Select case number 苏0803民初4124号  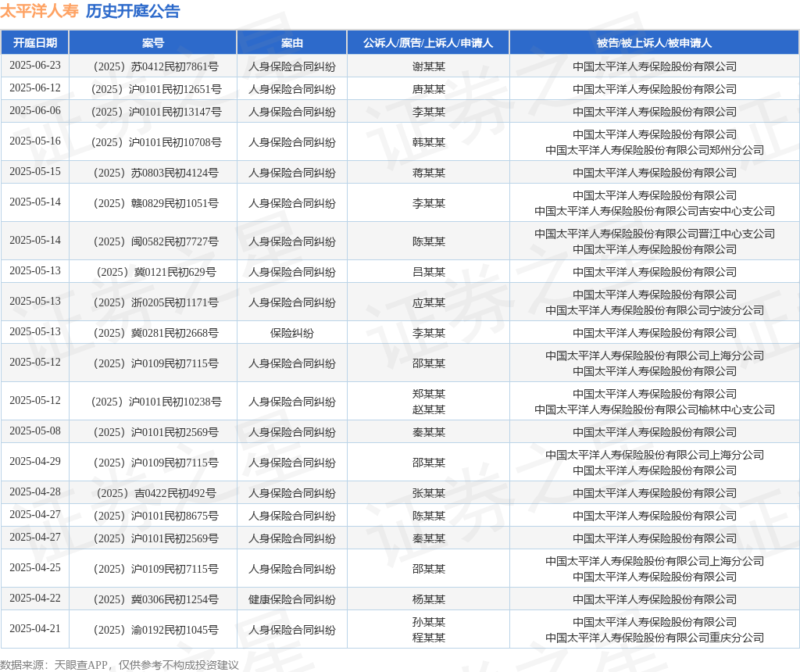point(155,173)
